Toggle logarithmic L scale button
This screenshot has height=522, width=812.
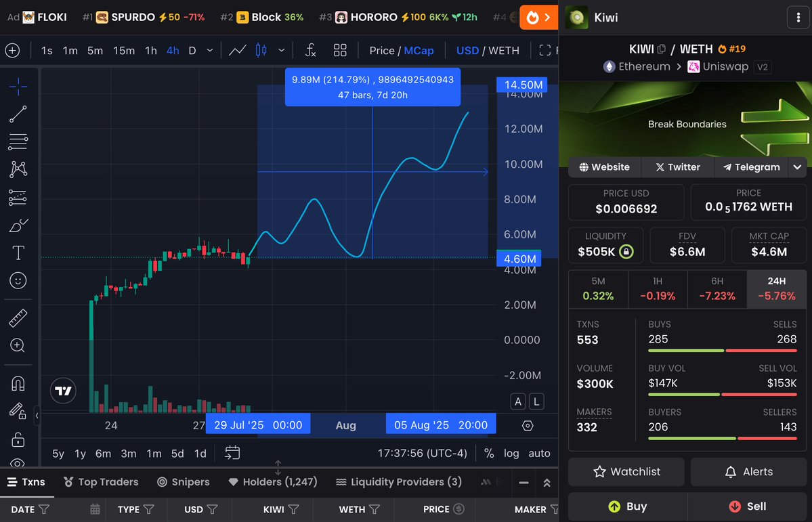pyautogui.click(x=536, y=401)
